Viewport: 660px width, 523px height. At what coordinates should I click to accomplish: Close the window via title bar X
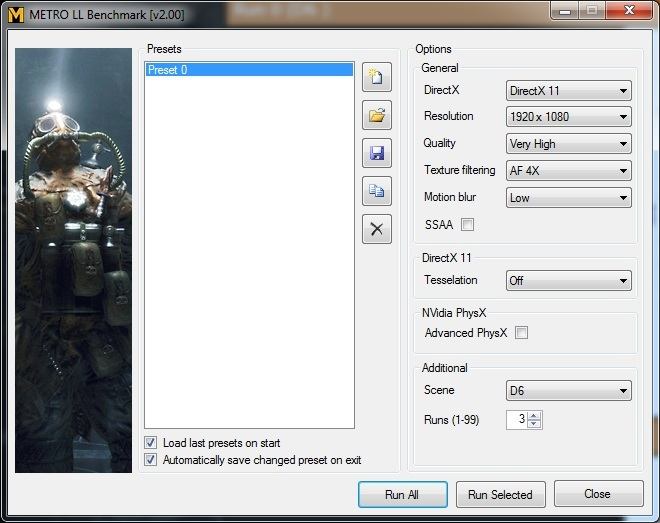629,11
